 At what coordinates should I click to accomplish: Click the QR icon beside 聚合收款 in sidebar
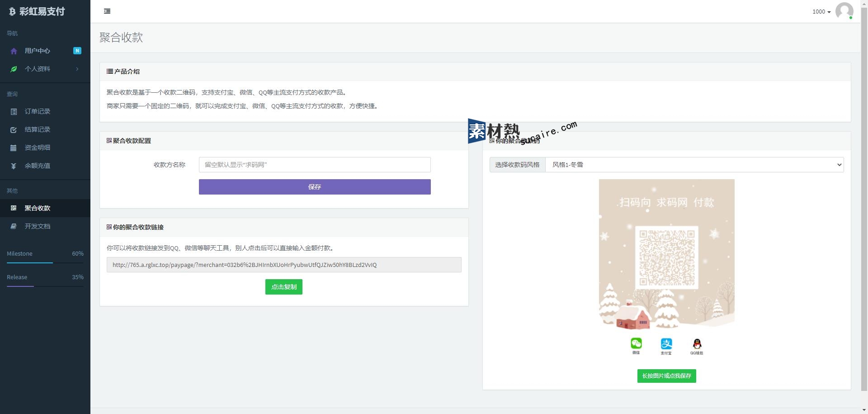click(x=14, y=208)
